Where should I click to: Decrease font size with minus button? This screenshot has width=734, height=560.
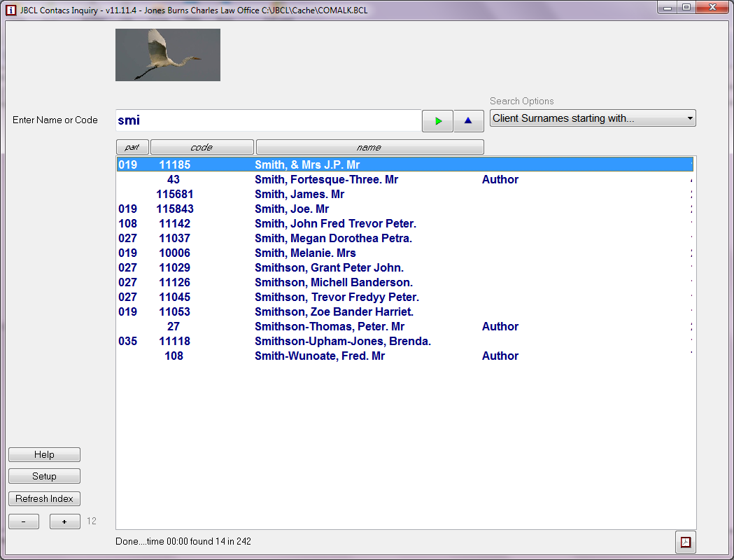tap(24, 521)
